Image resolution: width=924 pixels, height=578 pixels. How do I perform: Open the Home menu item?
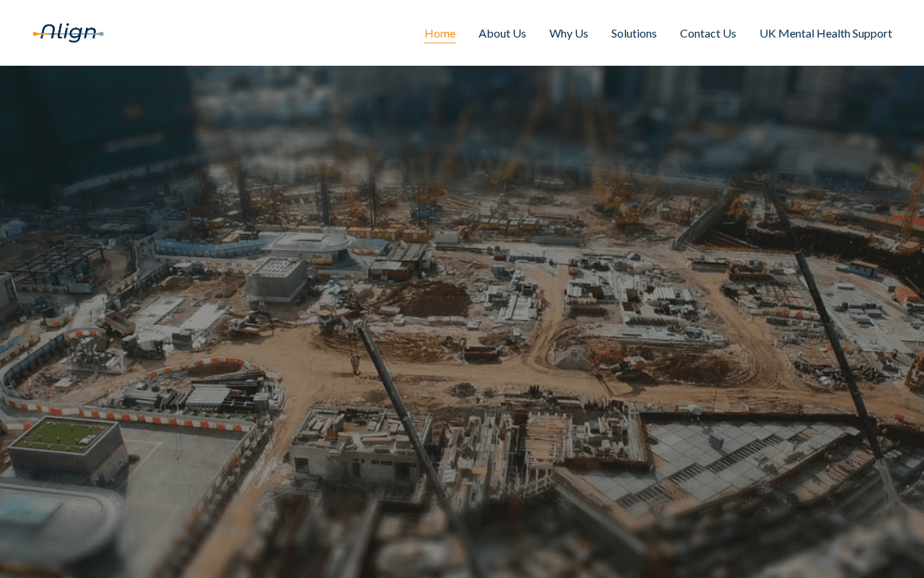coord(440,33)
